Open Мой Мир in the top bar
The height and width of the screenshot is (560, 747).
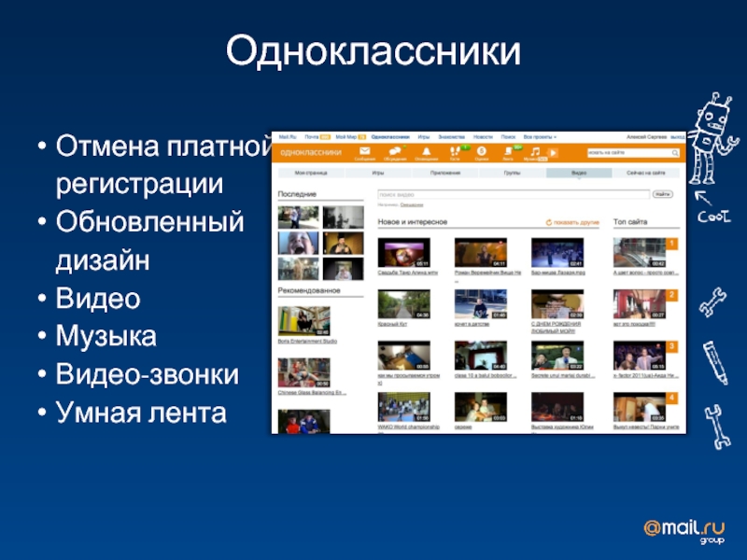[x=345, y=137]
